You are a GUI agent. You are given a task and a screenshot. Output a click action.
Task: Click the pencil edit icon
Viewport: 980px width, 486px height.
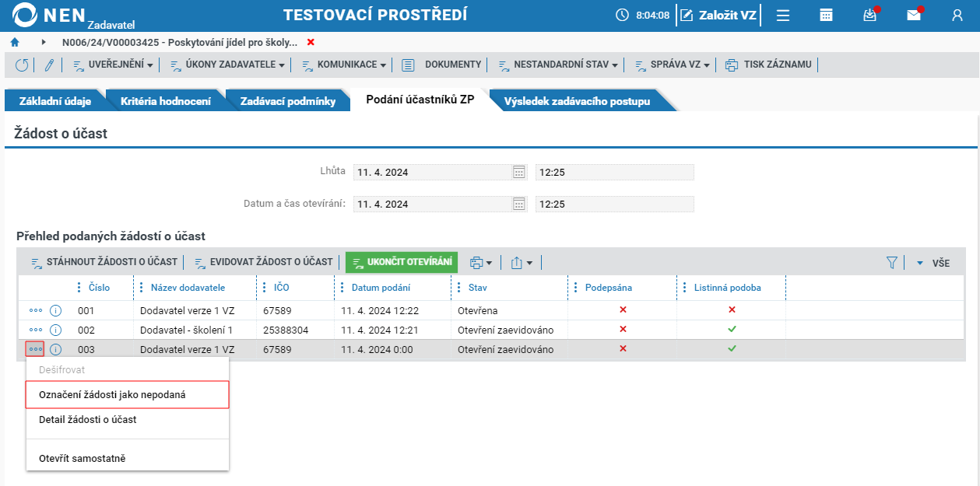point(48,65)
